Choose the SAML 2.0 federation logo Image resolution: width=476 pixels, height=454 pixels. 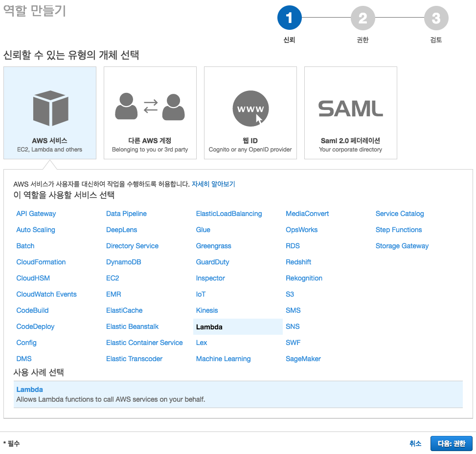pyautogui.click(x=351, y=108)
